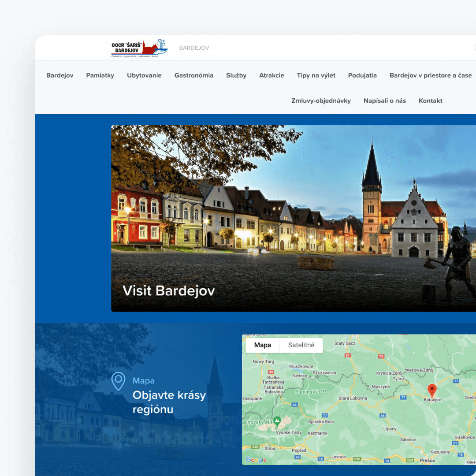
Task: Open the Gastronómia menu item
Action: [x=193, y=75]
